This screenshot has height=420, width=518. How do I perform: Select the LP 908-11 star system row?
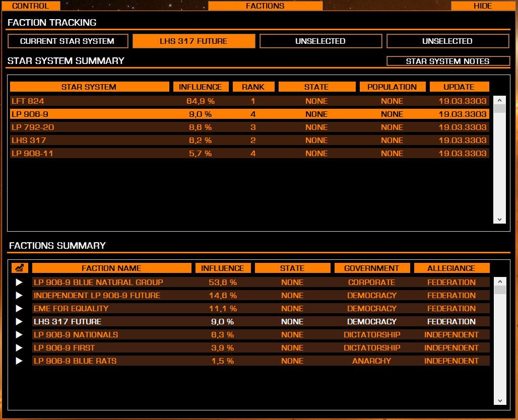(249, 153)
